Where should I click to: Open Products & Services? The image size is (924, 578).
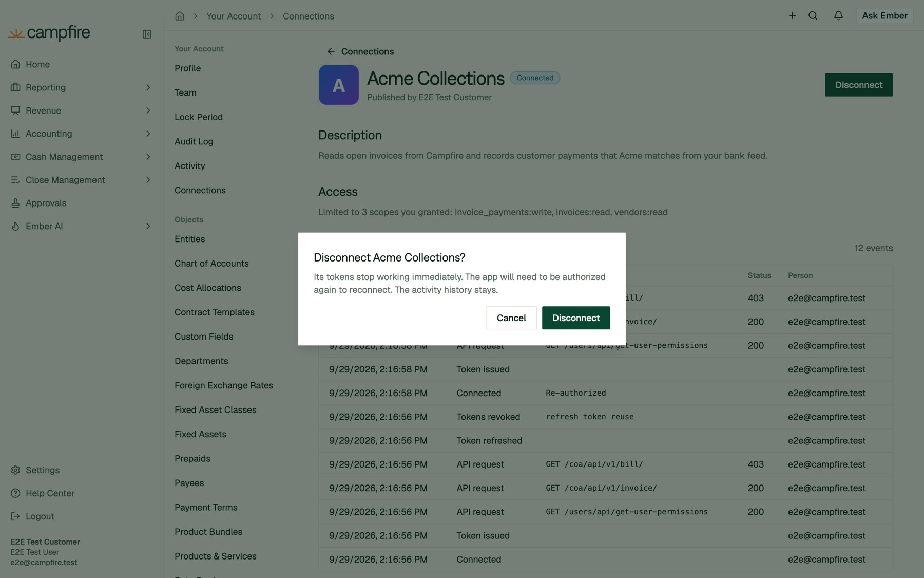[x=216, y=556]
